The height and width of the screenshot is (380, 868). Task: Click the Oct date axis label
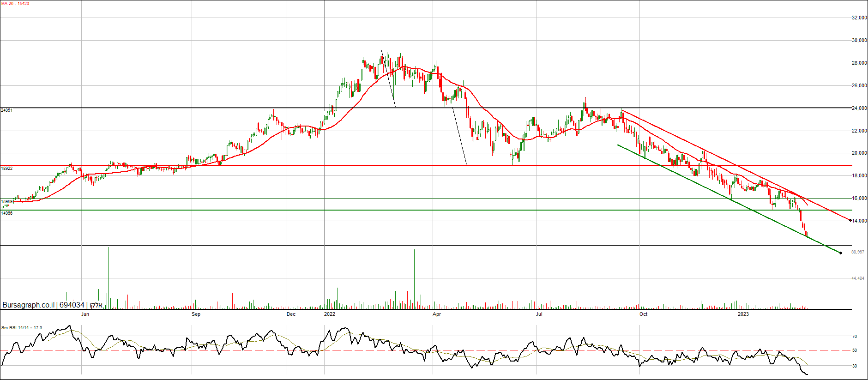(643, 314)
